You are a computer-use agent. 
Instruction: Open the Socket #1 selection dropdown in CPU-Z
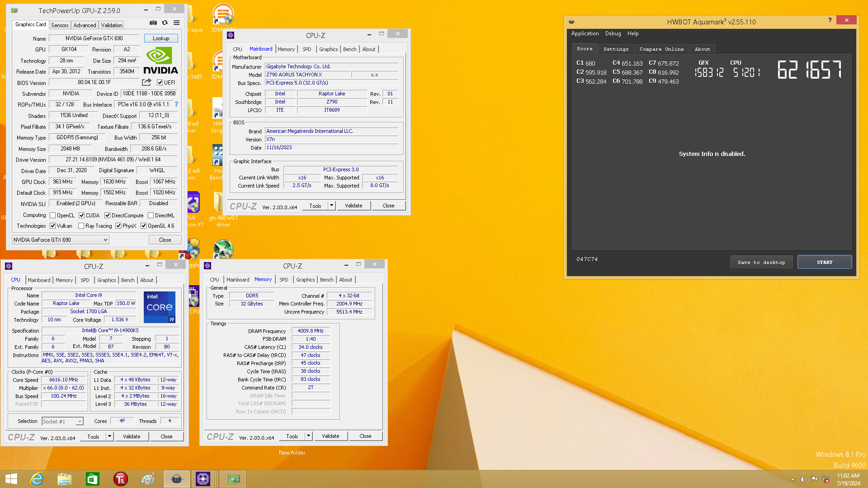[x=62, y=421]
